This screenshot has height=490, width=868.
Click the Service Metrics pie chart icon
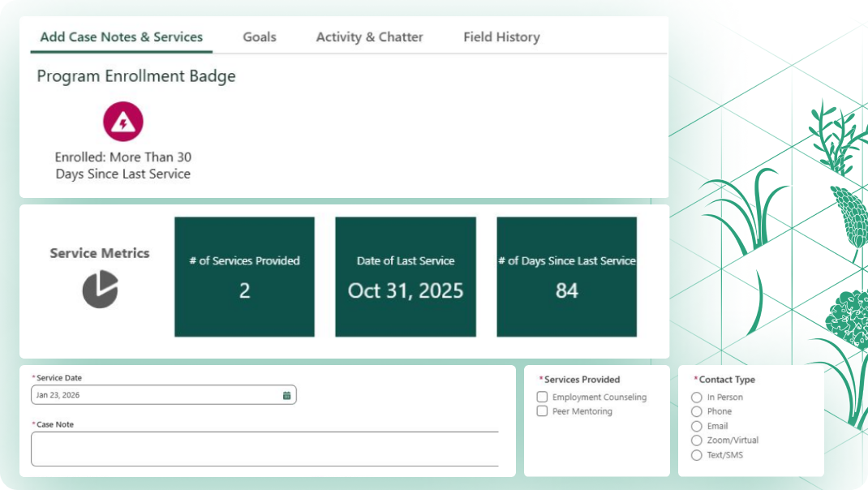coord(101,289)
